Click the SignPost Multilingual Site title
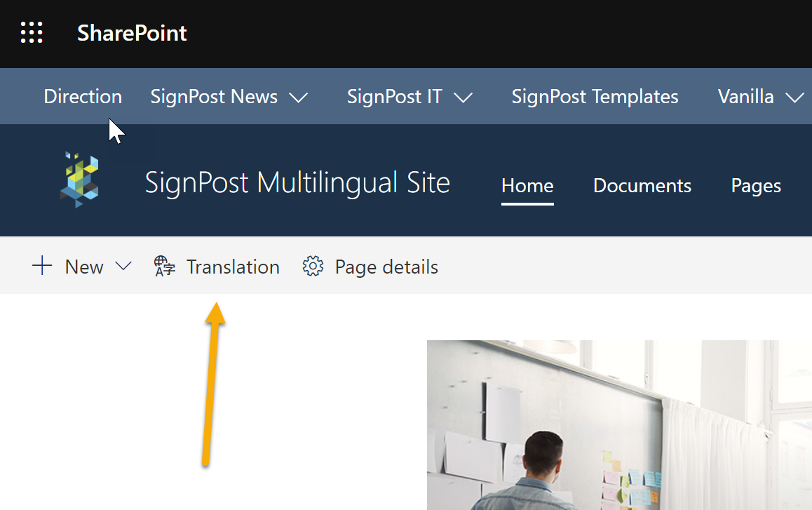Screen dimensions: 812x510 click(x=297, y=182)
